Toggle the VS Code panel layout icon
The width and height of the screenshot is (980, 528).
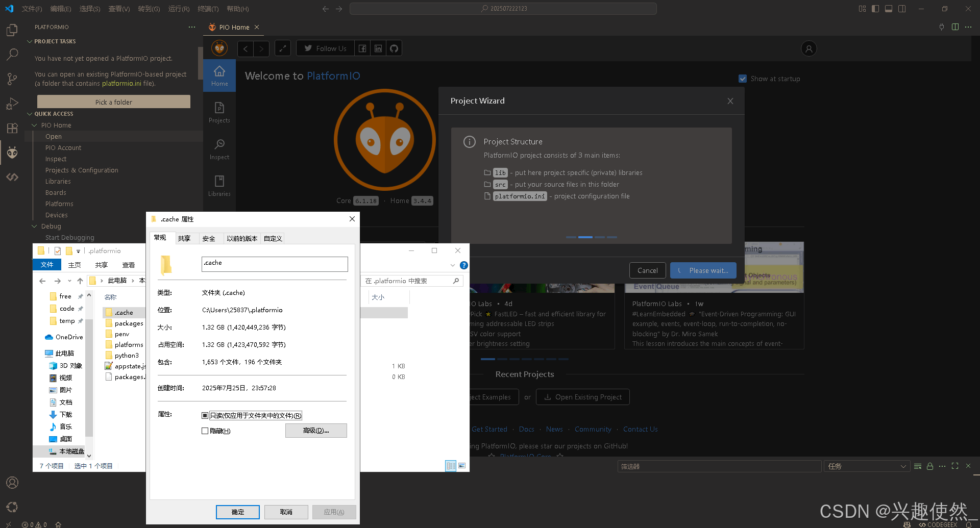coord(889,9)
